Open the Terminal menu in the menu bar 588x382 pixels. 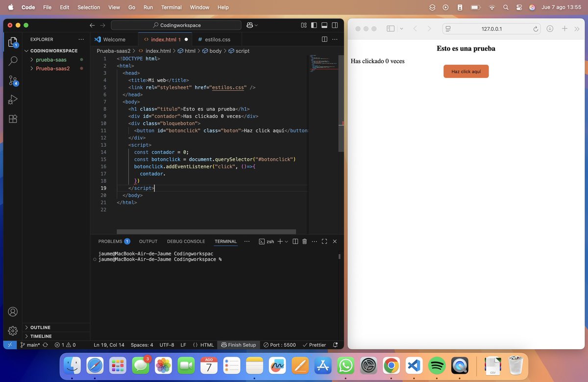click(171, 7)
